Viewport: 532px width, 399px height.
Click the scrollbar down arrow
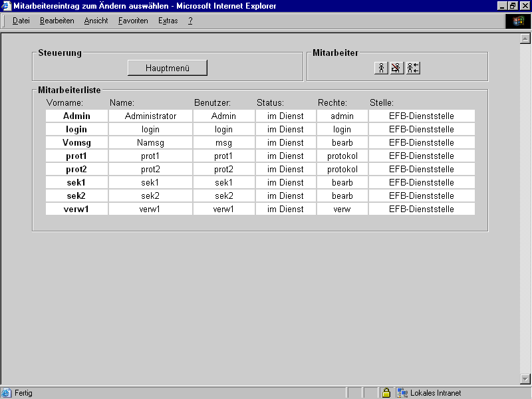[x=525, y=379]
